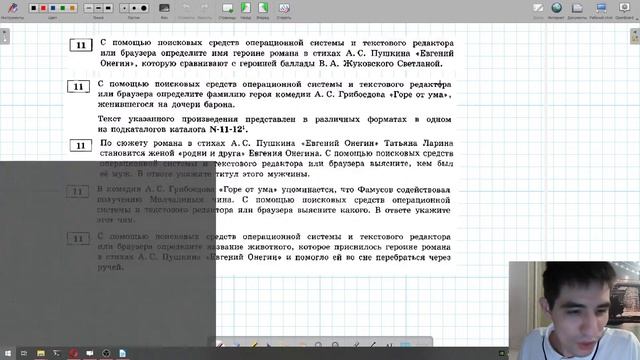The image size is (640, 360).
Task: Select the black pen color
Action: (x=34, y=8)
